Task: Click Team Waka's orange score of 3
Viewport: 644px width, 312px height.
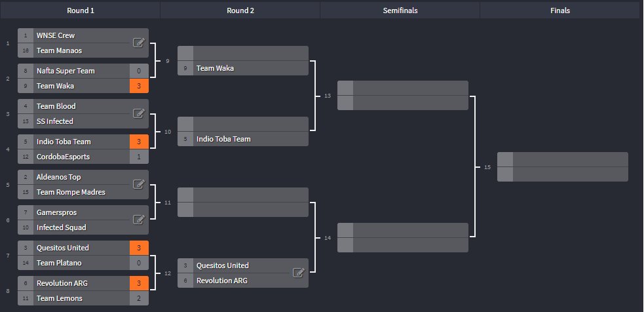Action: point(139,86)
